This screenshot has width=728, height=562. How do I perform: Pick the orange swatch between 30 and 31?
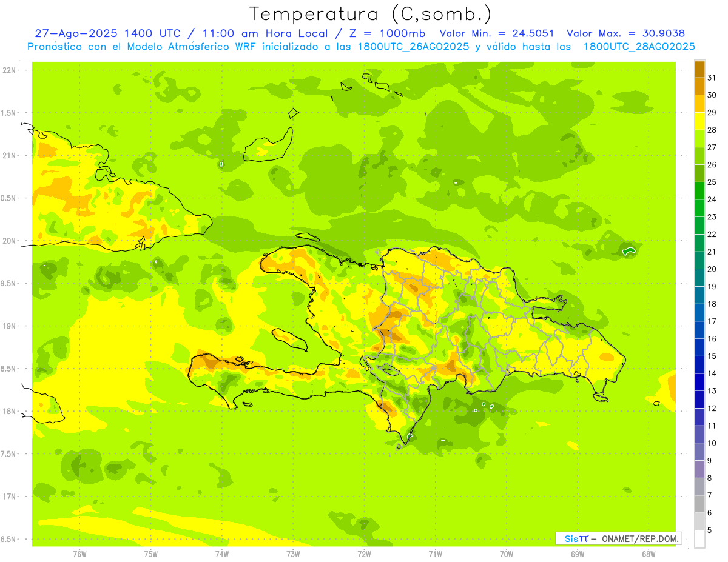699,86
